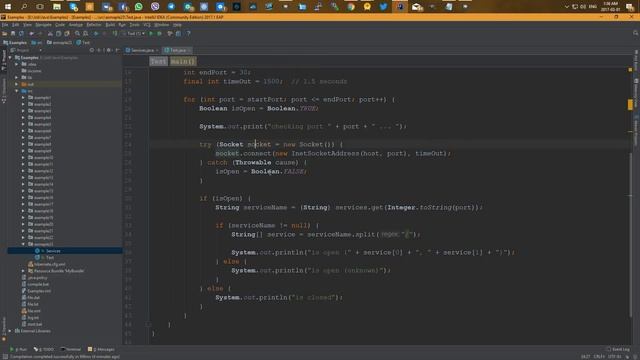
Task: Click the Open folder toolbar icon
Action: click(4, 33)
